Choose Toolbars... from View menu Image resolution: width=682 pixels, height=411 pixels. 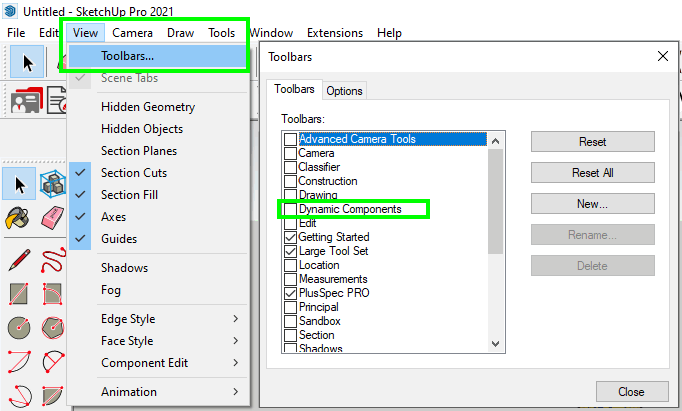158,56
